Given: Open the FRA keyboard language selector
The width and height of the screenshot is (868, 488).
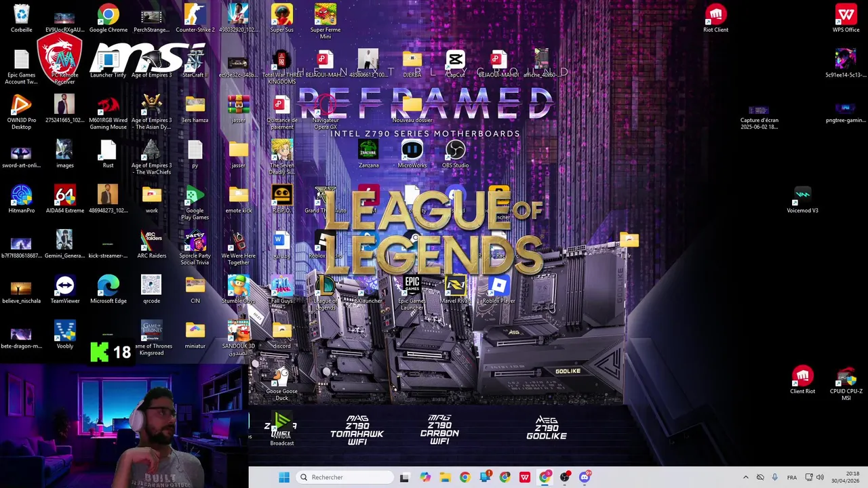Looking at the screenshot, I should [792, 477].
